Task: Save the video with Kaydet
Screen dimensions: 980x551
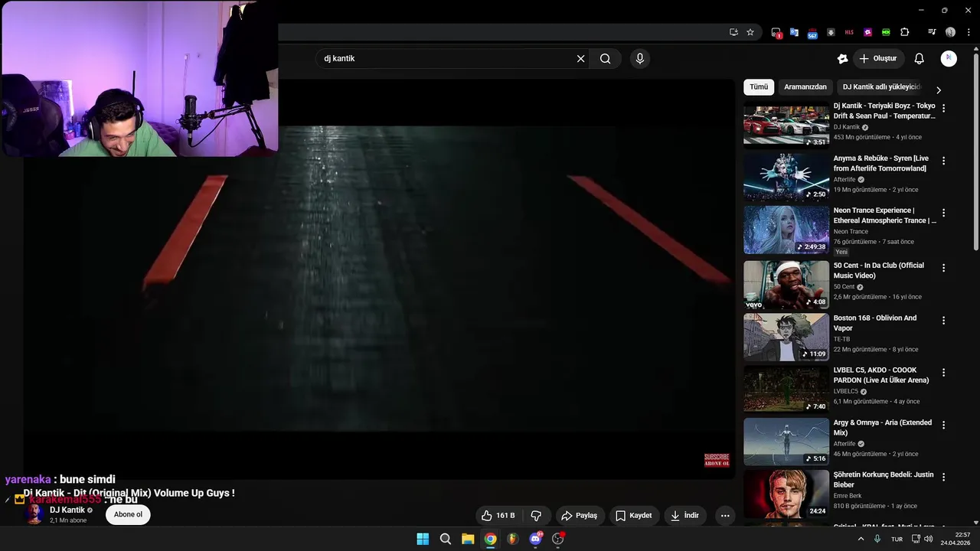Action: [634, 516]
